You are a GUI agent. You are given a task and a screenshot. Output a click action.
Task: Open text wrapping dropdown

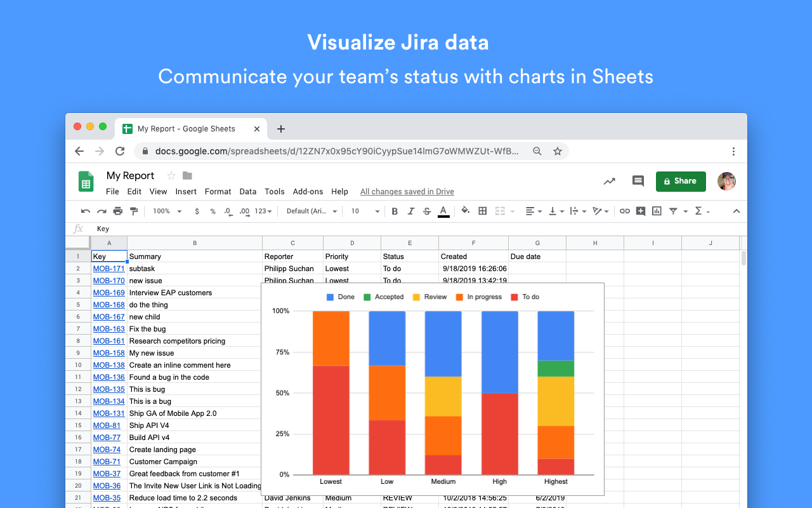tap(577, 211)
